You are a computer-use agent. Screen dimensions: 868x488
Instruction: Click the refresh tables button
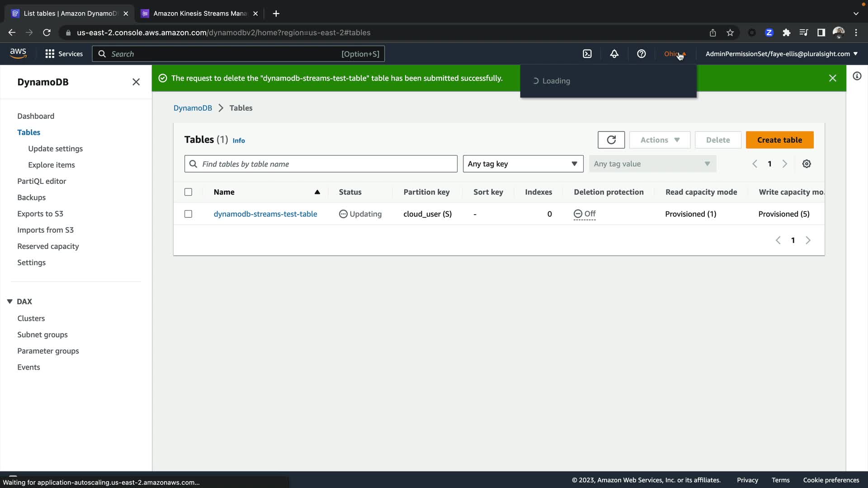point(611,140)
